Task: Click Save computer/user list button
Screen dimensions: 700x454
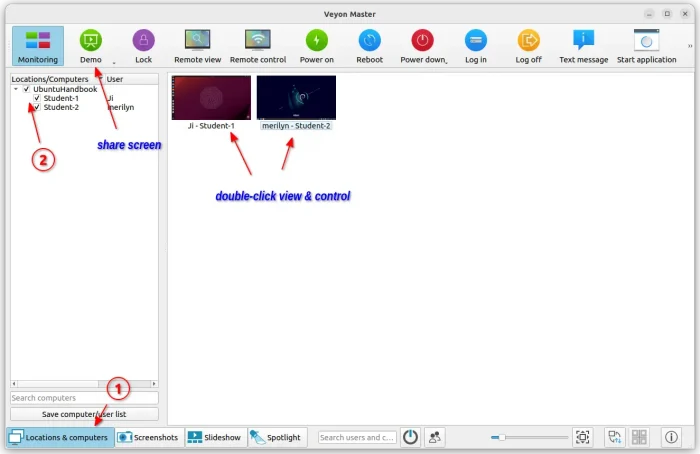Action: pyautogui.click(x=84, y=414)
